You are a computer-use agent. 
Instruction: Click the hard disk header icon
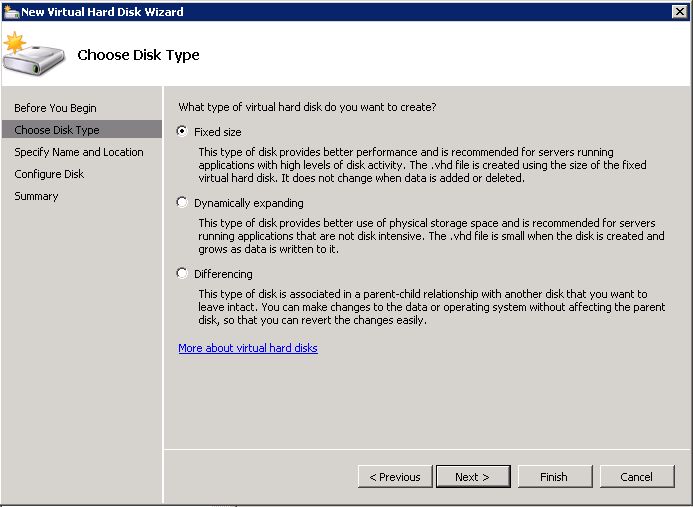34,54
